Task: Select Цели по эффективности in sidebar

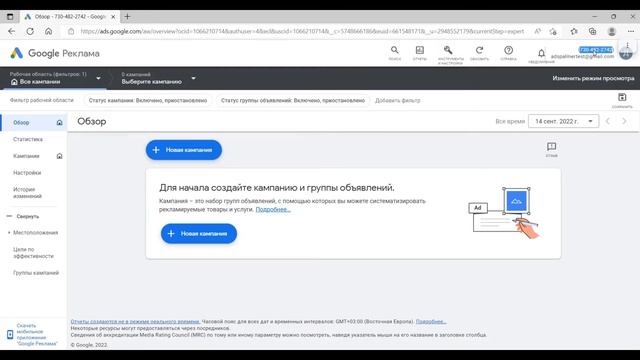Action: tap(33, 253)
